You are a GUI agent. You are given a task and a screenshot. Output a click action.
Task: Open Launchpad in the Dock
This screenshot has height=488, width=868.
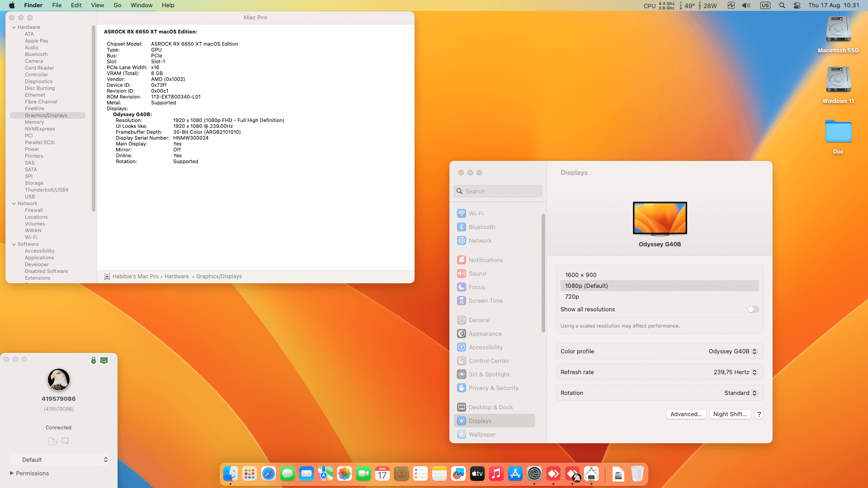click(x=250, y=474)
